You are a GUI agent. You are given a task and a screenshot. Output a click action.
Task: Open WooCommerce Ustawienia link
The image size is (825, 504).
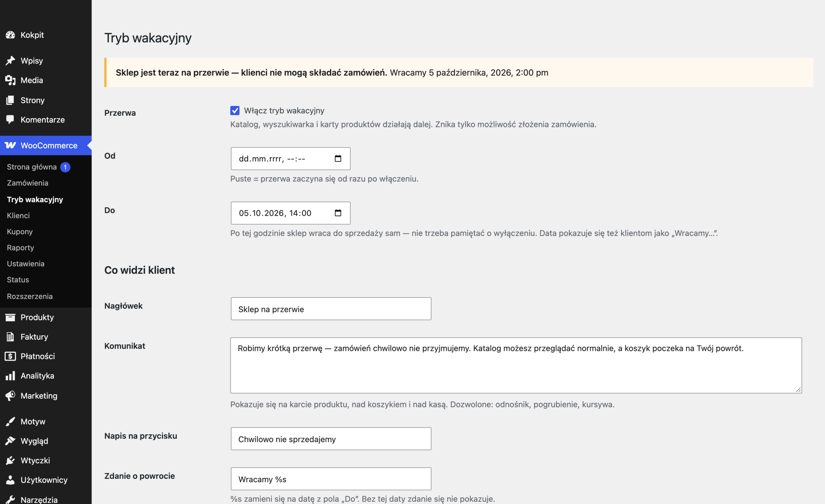tap(26, 264)
